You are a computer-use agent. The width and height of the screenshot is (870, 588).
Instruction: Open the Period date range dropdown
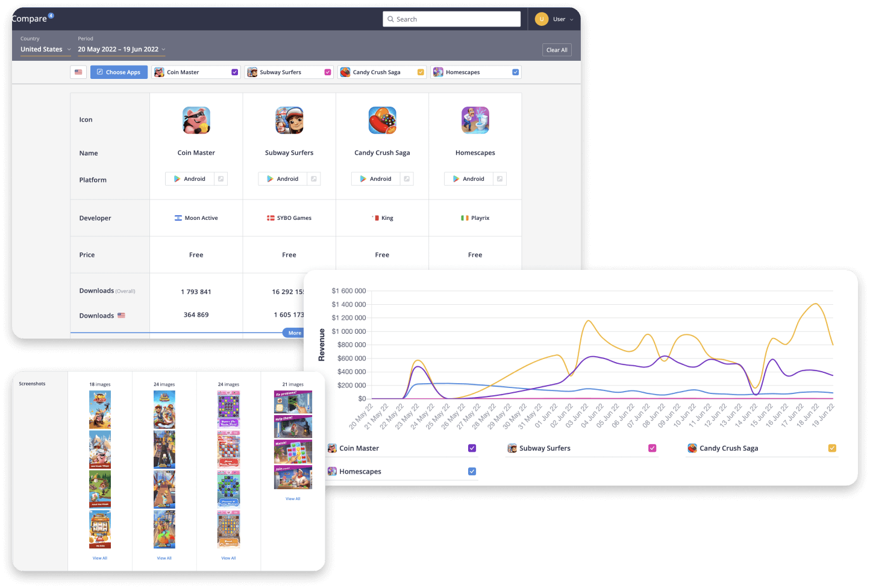click(121, 49)
